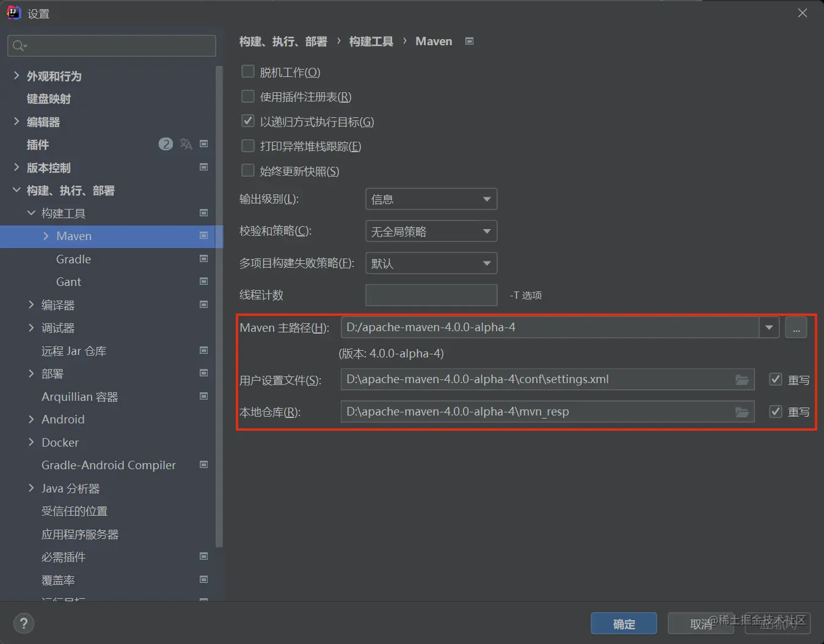The width and height of the screenshot is (824, 644).
Task: Uncheck 以递归方式执行目标 checkbox
Action: 248,121
